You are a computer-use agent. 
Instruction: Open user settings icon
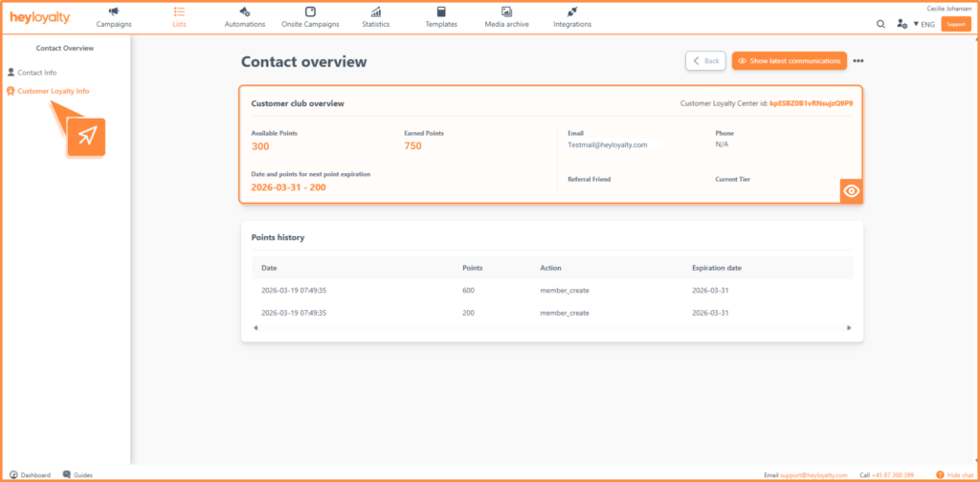(x=902, y=24)
